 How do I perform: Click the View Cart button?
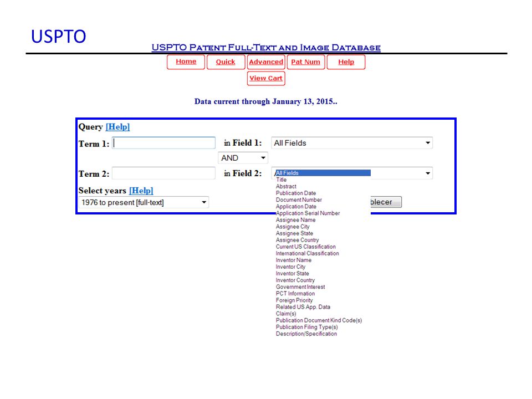click(266, 78)
